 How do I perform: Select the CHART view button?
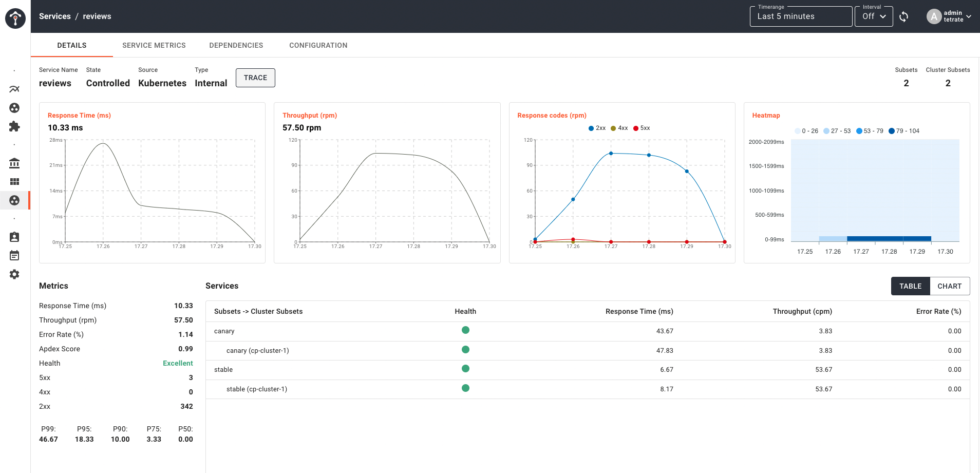tap(950, 286)
